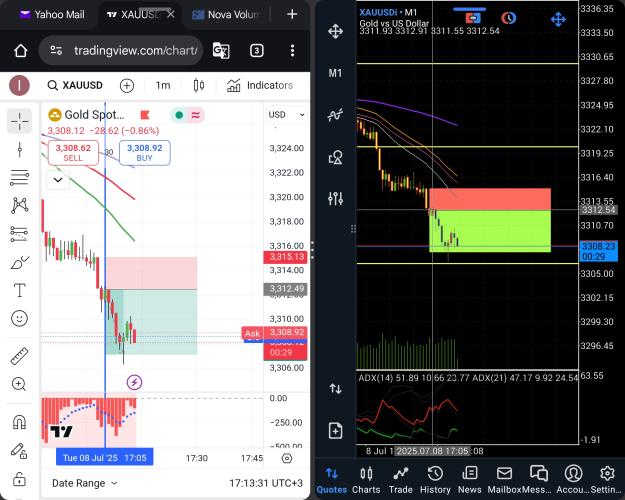Open the emoji icons tool

(x=20, y=318)
